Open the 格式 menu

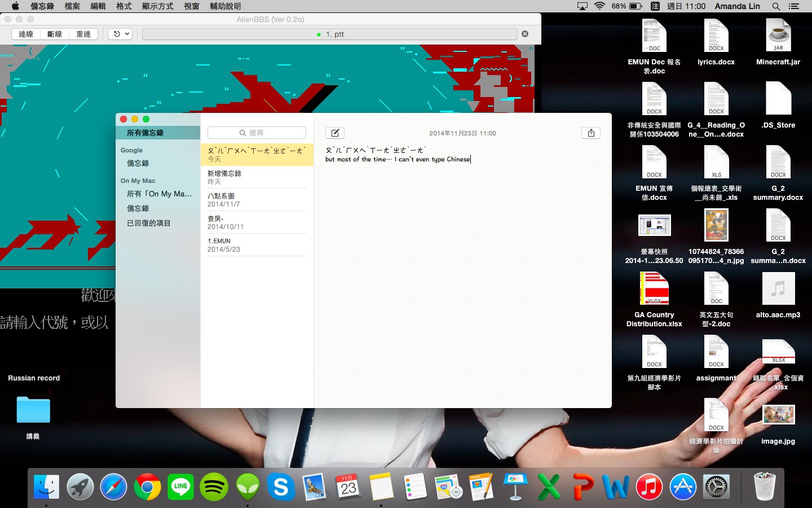click(123, 6)
